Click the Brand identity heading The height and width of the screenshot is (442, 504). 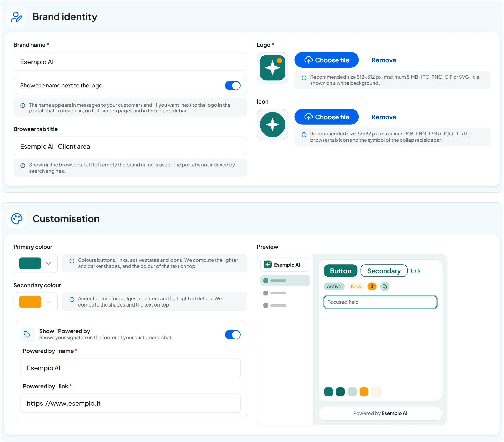point(65,17)
